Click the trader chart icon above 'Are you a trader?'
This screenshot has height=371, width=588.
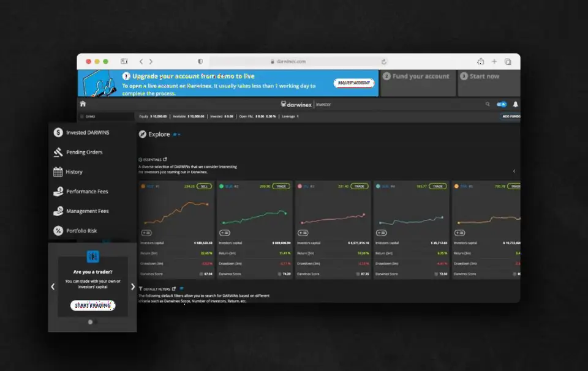(x=92, y=257)
